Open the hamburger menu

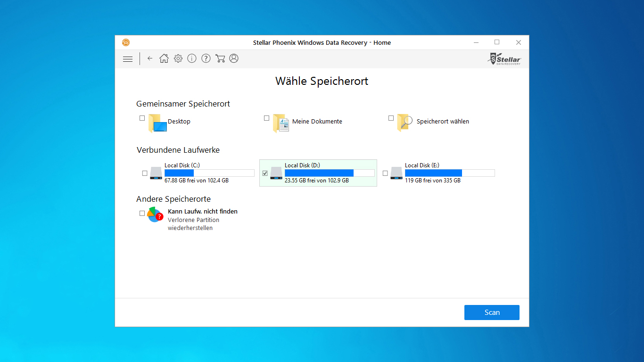tap(128, 59)
